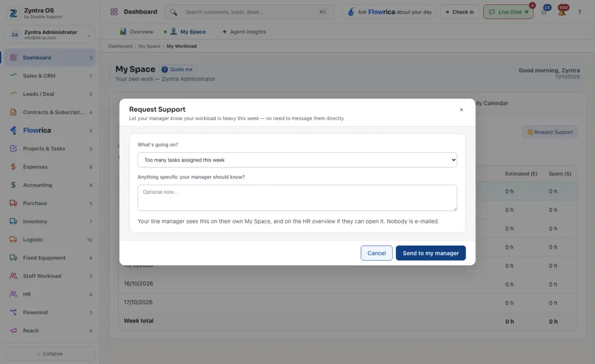595x364 pixels.
Task: Open Live Chat
Action: pyautogui.click(x=508, y=12)
